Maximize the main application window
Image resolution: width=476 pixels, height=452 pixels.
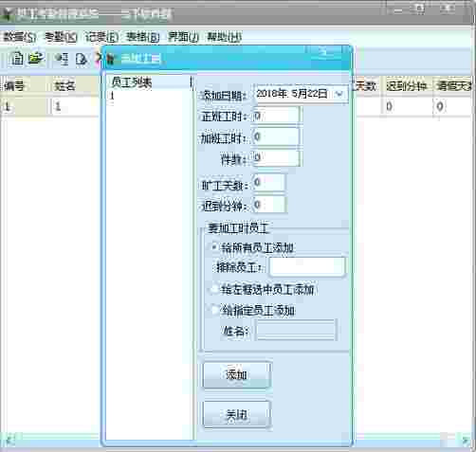pos(419,9)
